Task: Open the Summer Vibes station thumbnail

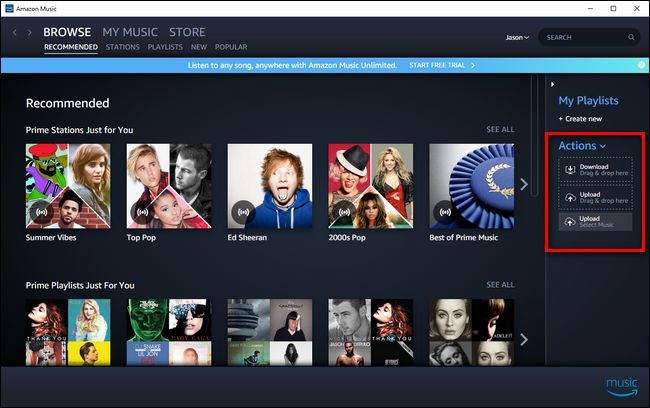Action: click(68, 186)
